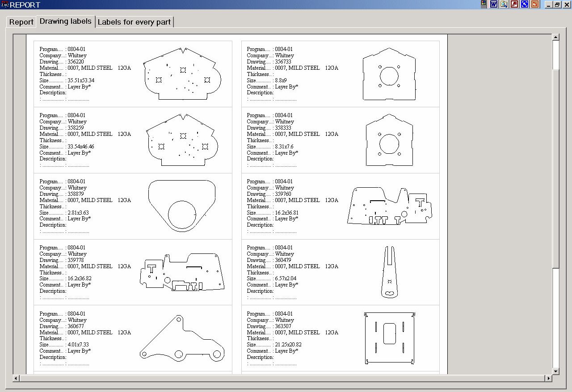Click drawing number 358259

(x=76, y=128)
